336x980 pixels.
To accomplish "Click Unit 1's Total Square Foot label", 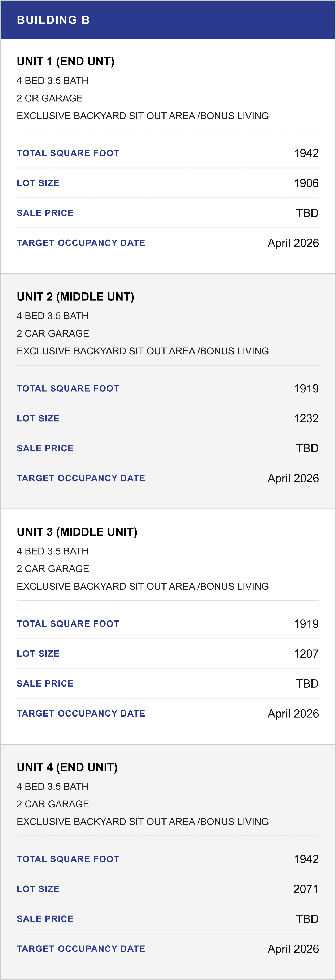I will [68, 153].
